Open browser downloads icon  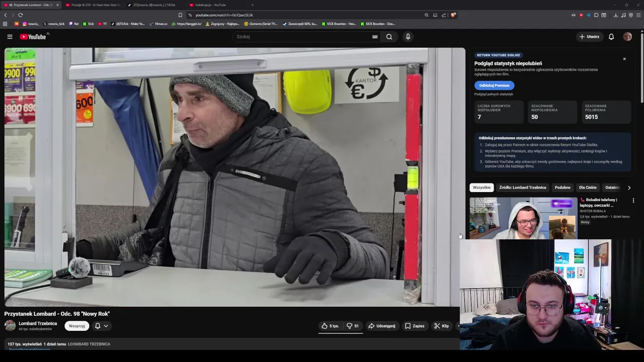click(616, 15)
